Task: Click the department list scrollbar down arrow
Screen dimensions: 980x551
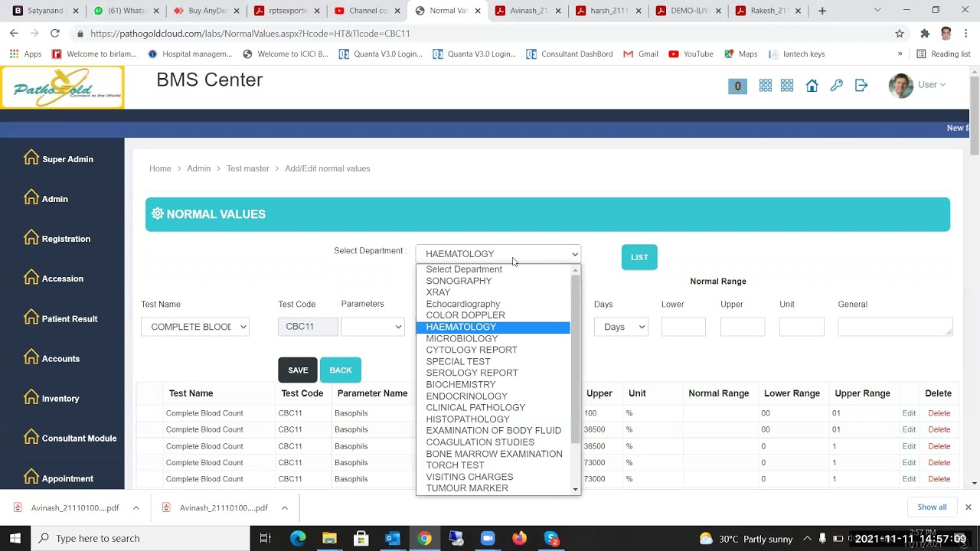Action: [576, 489]
